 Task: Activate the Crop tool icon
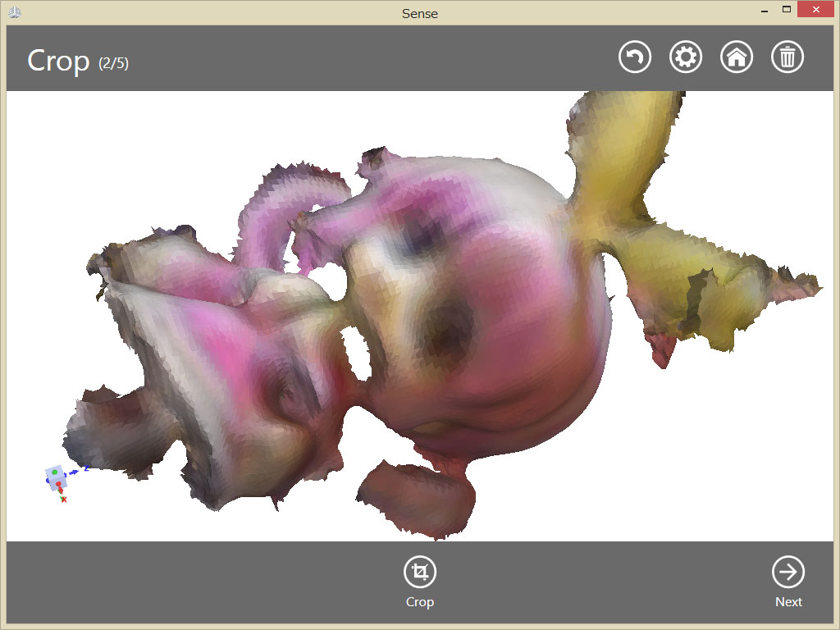420,572
